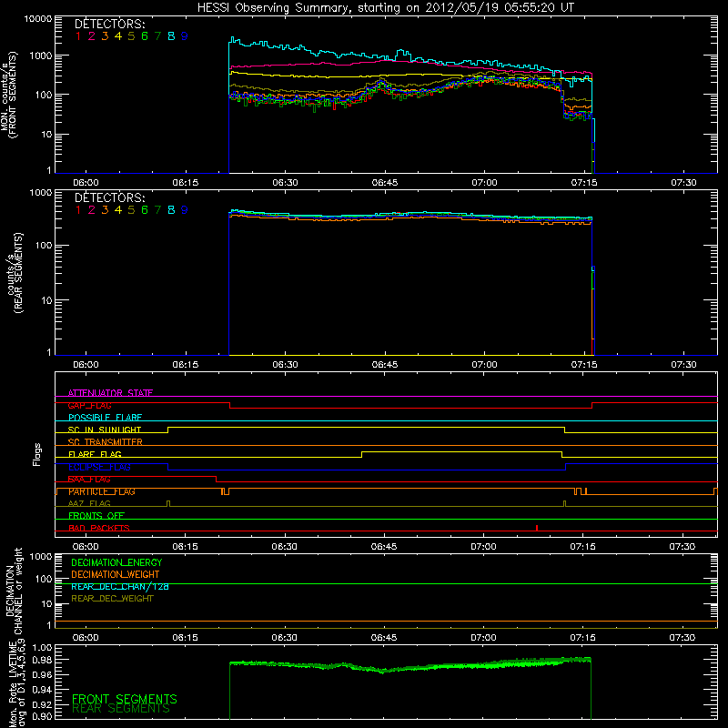Click the DECIMATION_ENERGY legend entry
Viewport: 728px width, 728px height.
pyautogui.click(x=116, y=562)
